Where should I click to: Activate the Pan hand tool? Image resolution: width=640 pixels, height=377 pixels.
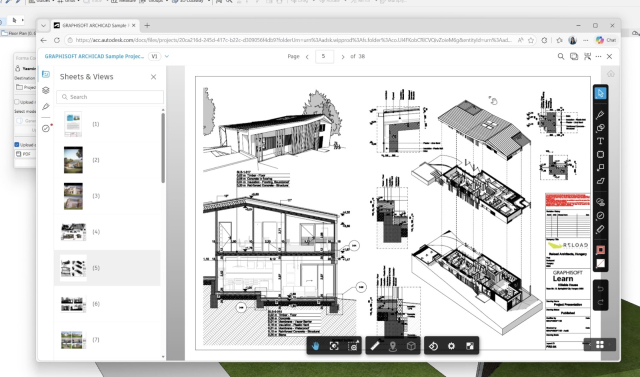(316, 346)
